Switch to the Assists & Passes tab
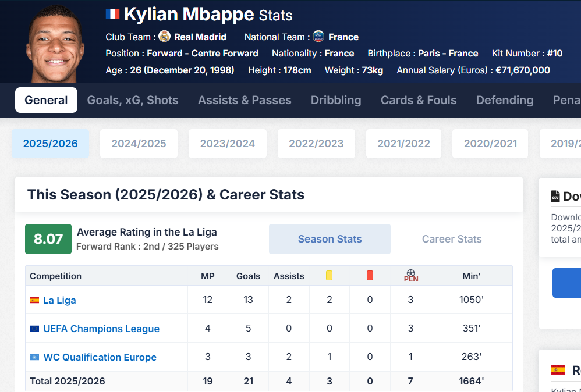The image size is (581, 392). click(x=245, y=100)
